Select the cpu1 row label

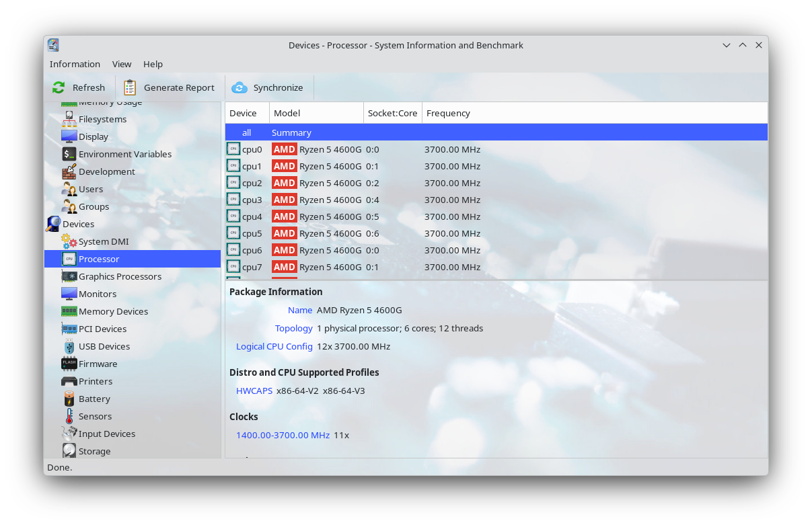pyautogui.click(x=252, y=166)
